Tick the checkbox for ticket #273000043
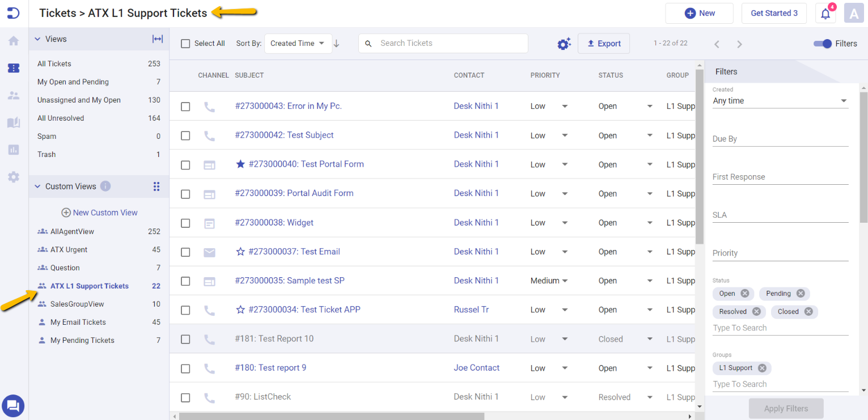Screen dimensions: 868x420 tap(185, 106)
